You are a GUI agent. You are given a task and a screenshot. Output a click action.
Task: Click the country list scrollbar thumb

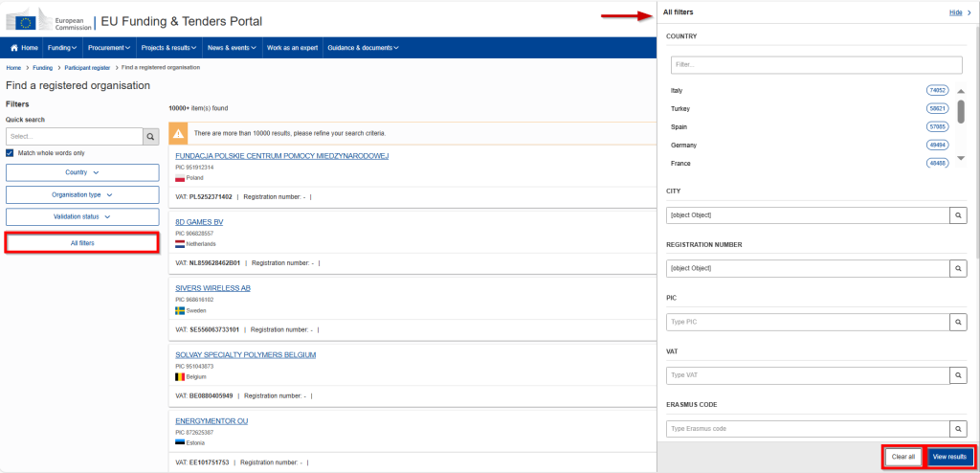pyautogui.click(x=961, y=111)
